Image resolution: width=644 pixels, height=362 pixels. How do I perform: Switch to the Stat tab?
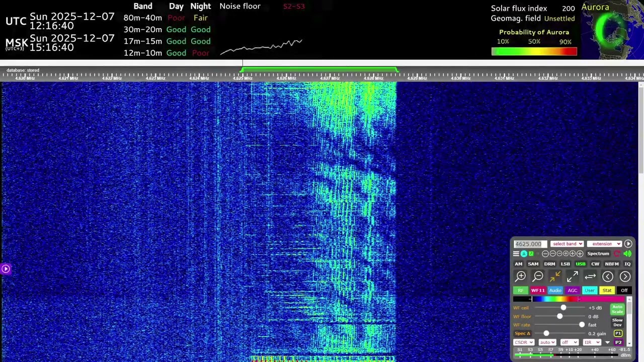click(x=607, y=291)
